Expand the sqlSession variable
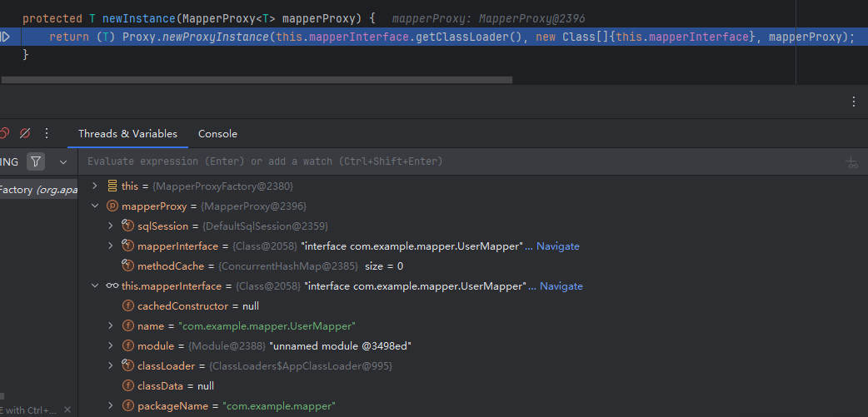Viewport: 868px width, 417px height. tap(111, 226)
